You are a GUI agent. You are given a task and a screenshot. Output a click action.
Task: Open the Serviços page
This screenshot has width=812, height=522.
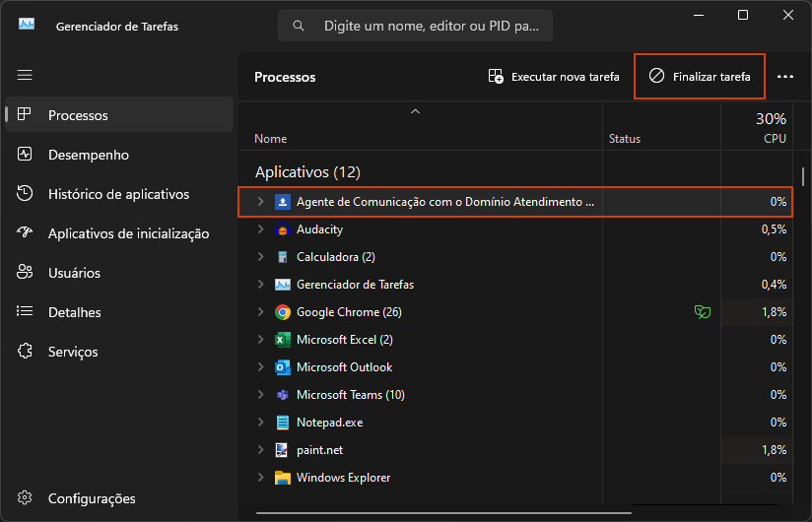point(119,352)
